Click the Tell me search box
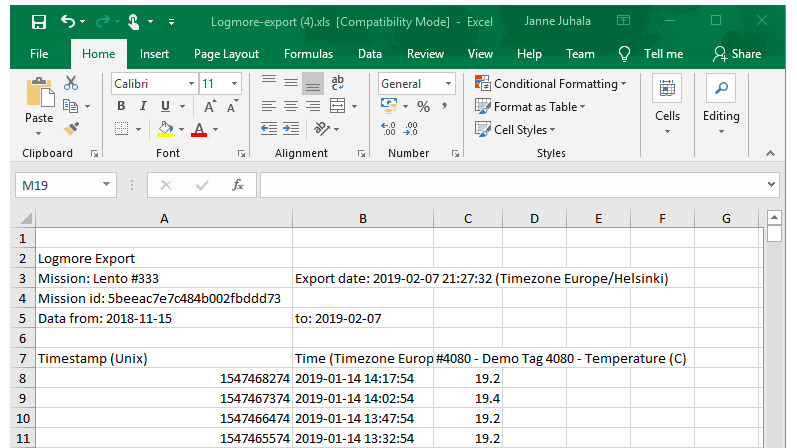The height and width of the screenshot is (448, 797). (x=651, y=54)
